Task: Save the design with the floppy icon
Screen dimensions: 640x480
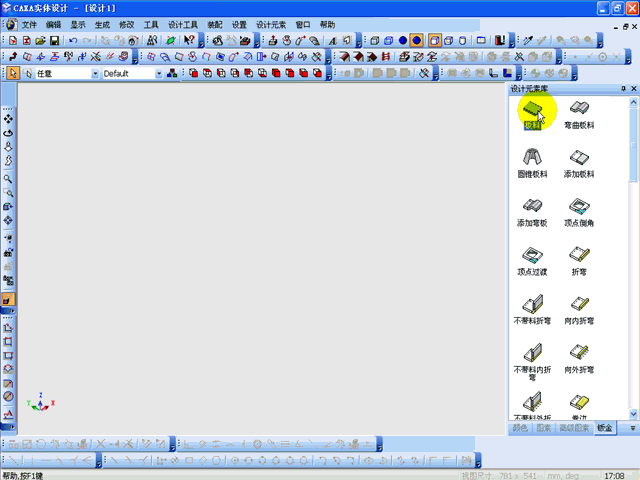Action: pos(54,40)
